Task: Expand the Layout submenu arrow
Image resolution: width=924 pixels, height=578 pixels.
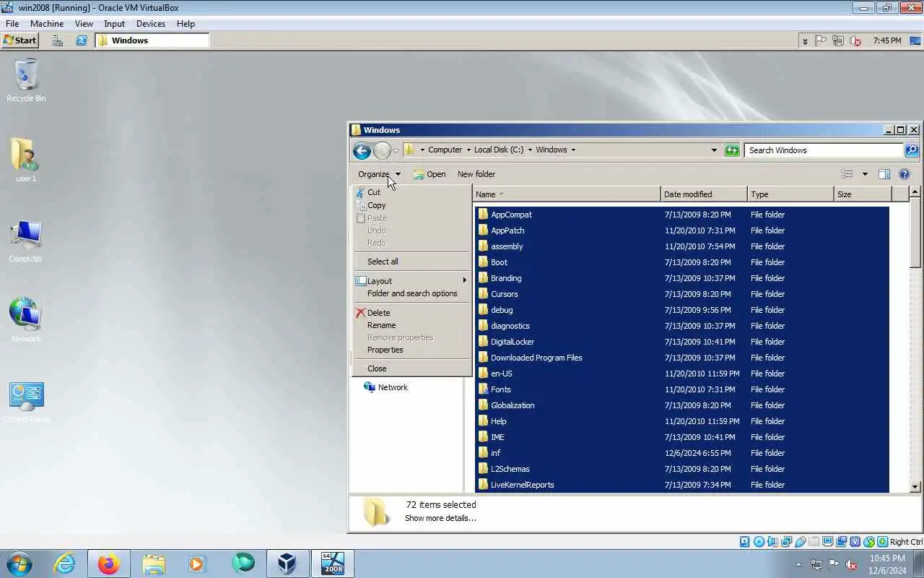Action: point(465,280)
